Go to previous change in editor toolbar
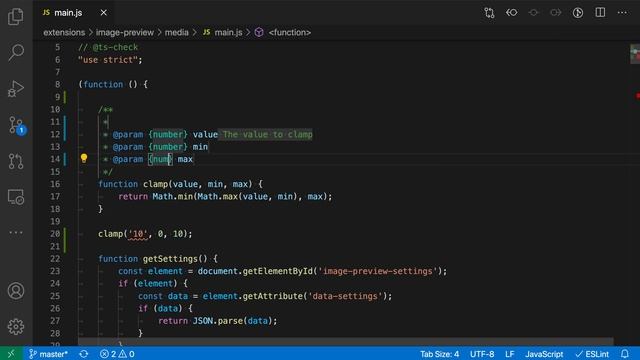Image resolution: width=640 pixels, height=360 pixels. pyautogui.click(x=511, y=13)
